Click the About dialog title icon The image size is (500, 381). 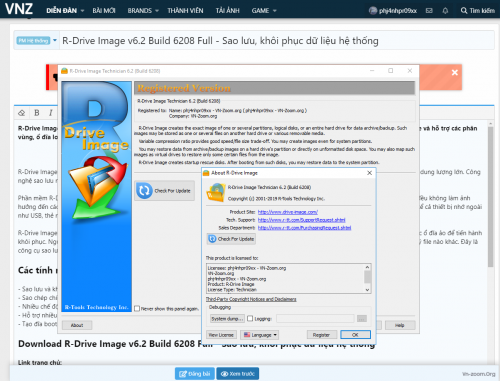click(206, 173)
